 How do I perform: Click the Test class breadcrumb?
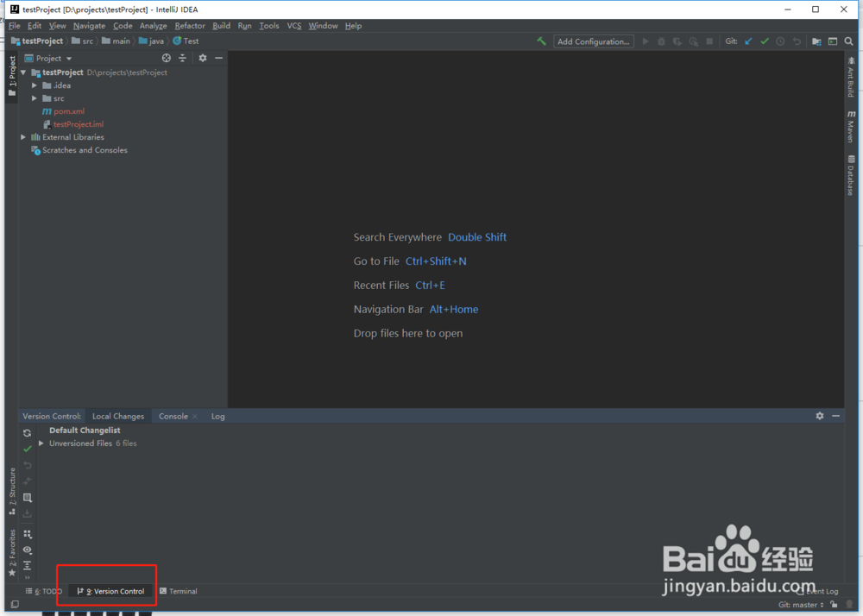click(x=186, y=41)
